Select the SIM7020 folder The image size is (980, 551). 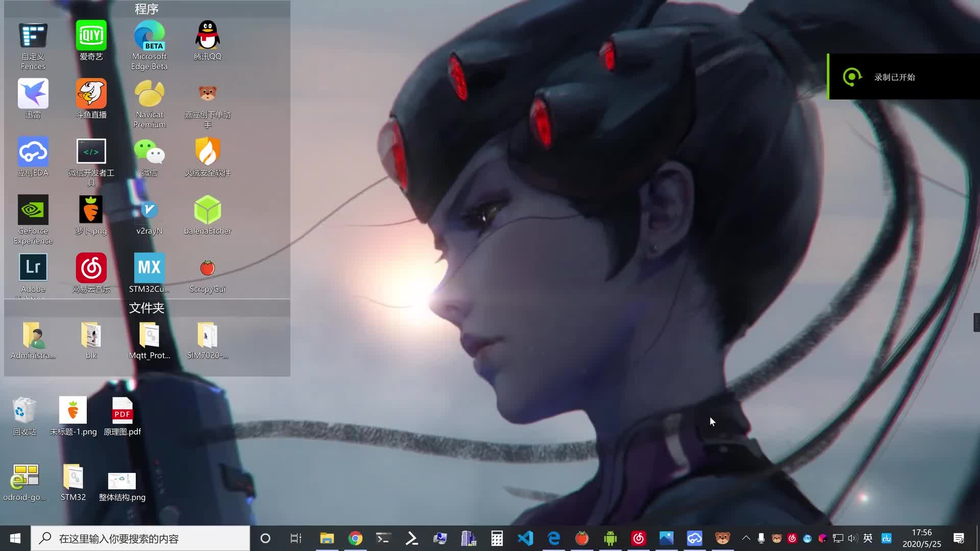(208, 340)
